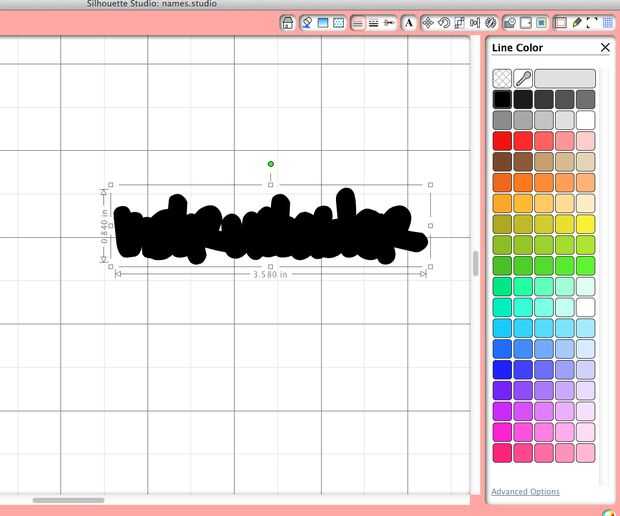Select the darkest royal blue swatch
The image size is (620, 516).
tap(502, 370)
